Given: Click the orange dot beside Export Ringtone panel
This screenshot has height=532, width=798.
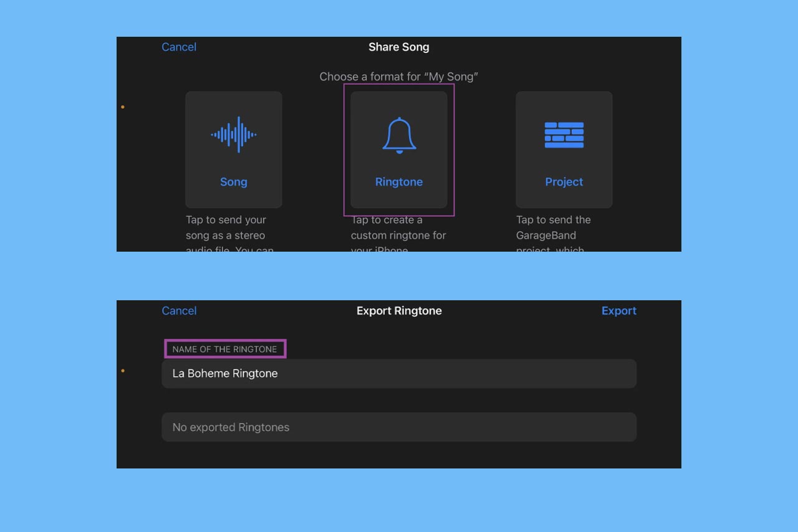Looking at the screenshot, I should pos(123,371).
